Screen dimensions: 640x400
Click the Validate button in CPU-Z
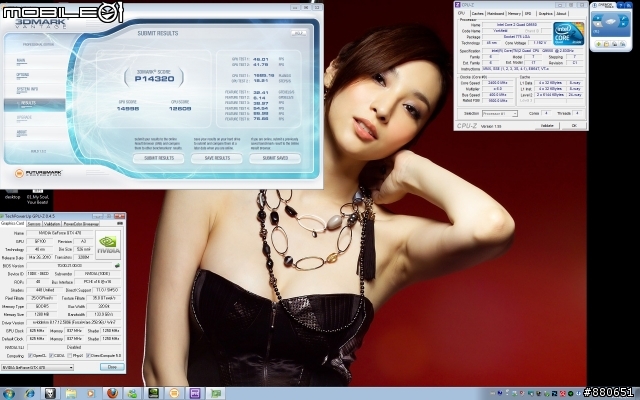547,126
